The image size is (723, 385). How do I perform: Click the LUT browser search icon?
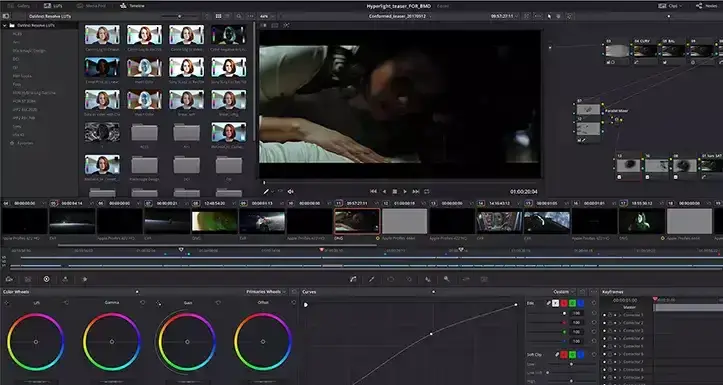pos(239,16)
